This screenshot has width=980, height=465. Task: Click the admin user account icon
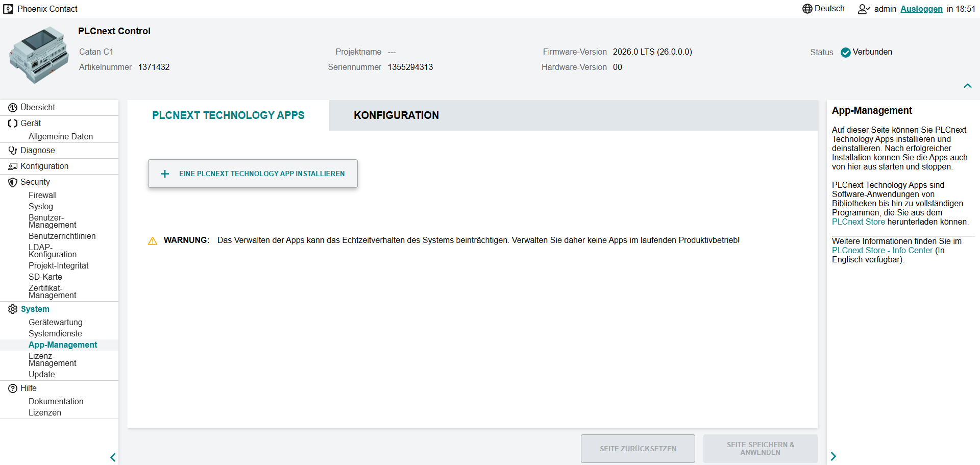pos(863,9)
